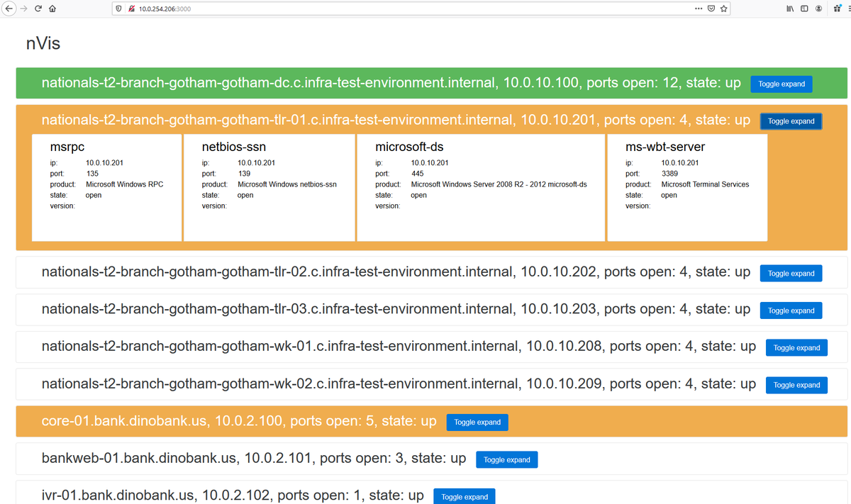Toggle expand for bankweb-01.bank.dinobank.us
This screenshot has width=851, height=504.
(507, 459)
